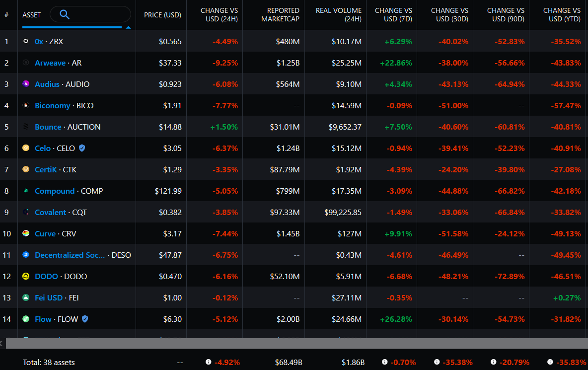The width and height of the screenshot is (588, 370).
Task: Click info icon beside total -4.92% change
Action: coord(208,362)
